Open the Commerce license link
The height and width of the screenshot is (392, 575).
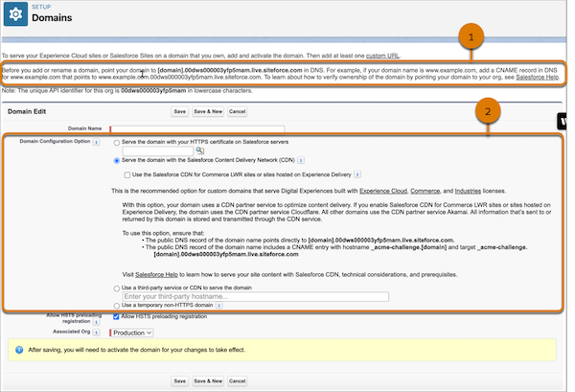tap(425, 191)
